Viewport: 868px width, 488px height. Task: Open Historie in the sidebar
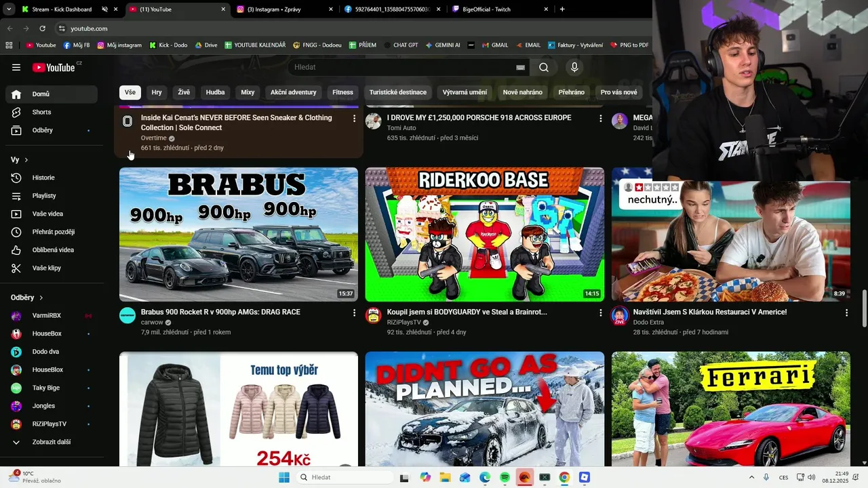pyautogui.click(x=52, y=178)
